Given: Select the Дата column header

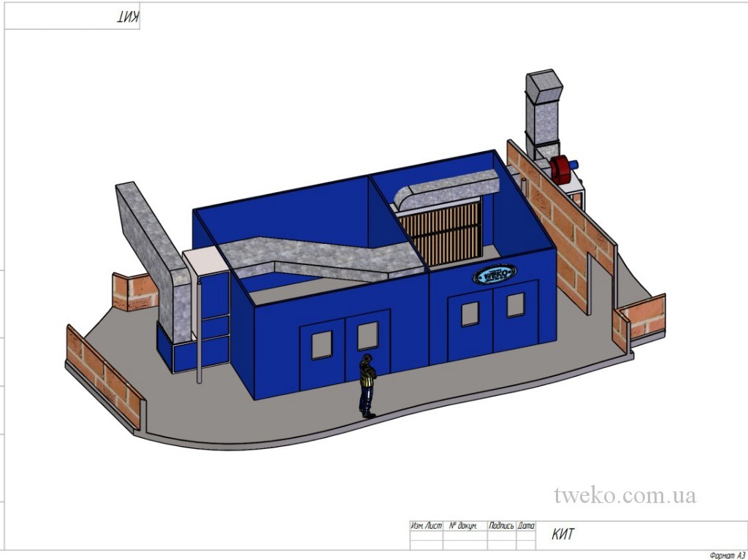Looking at the screenshot, I should tap(526, 526).
